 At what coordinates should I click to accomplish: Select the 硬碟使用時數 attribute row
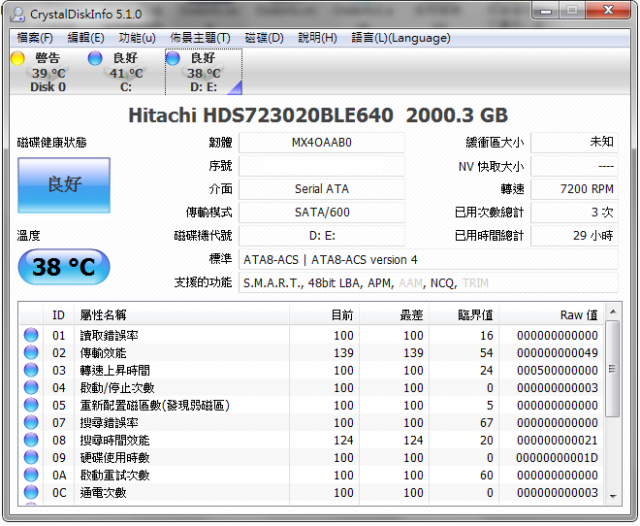click(x=311, y=458)
